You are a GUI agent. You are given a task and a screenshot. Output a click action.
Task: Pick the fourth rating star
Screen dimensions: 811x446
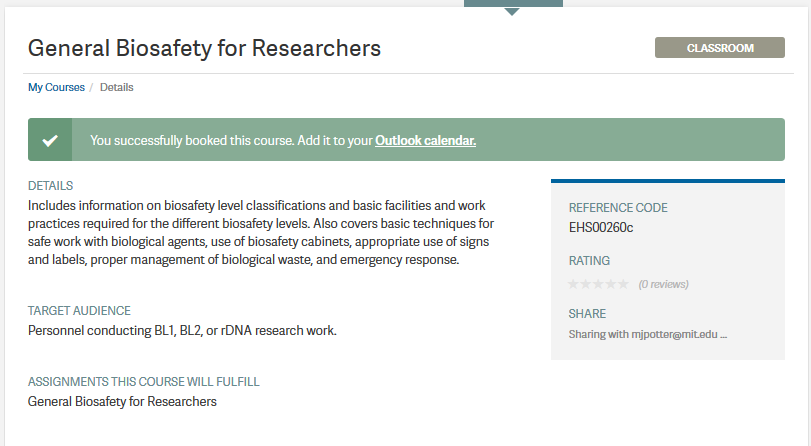coord(611,284)
